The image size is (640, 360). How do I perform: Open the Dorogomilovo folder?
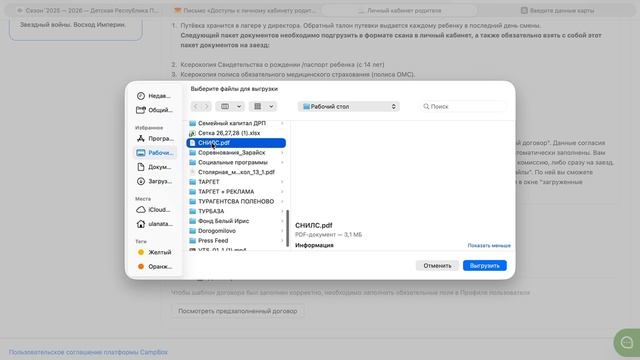point(236,231)
